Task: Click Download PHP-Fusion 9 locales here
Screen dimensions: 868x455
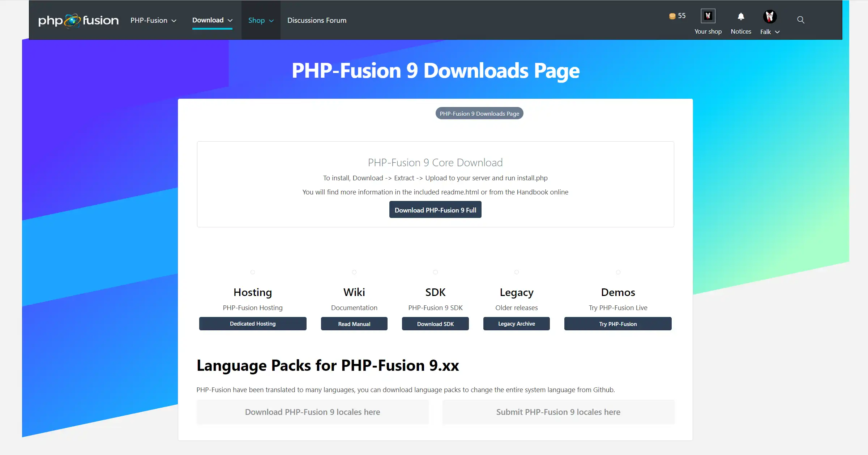Action: pos(312,412)
